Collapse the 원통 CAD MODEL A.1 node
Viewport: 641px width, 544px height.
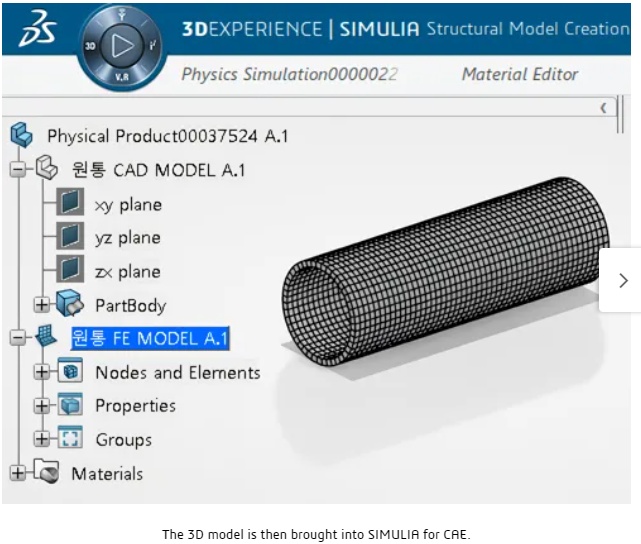click(x=18, y=169)
